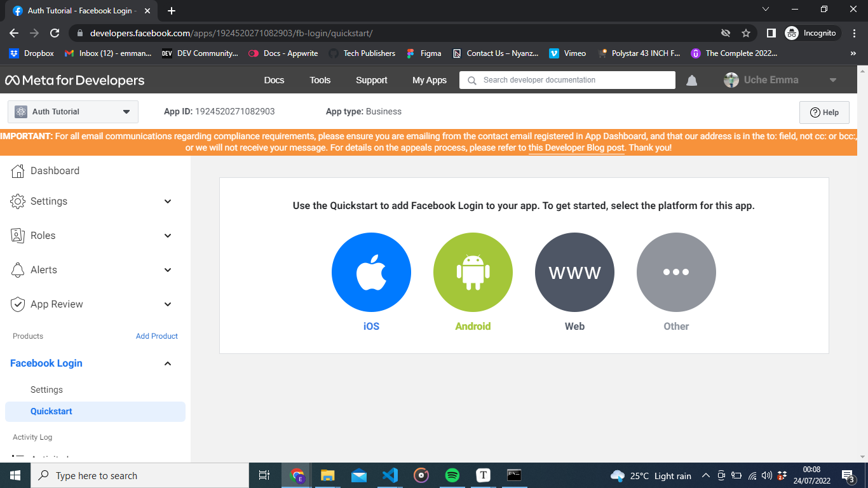Reload the page with browser refresh icon
The width and height of the screenshot is (868, 488).
pyautogui.click(x=55, y=33)
